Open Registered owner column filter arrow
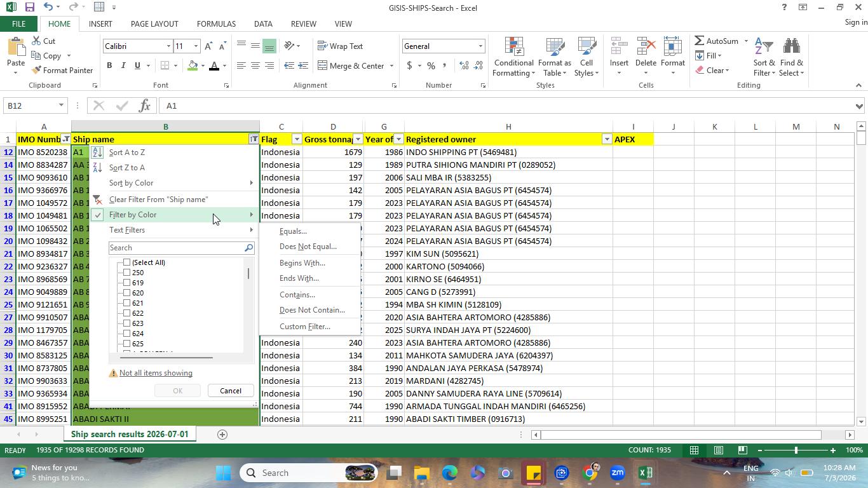 pyautogui.click(x=607, y=139)
